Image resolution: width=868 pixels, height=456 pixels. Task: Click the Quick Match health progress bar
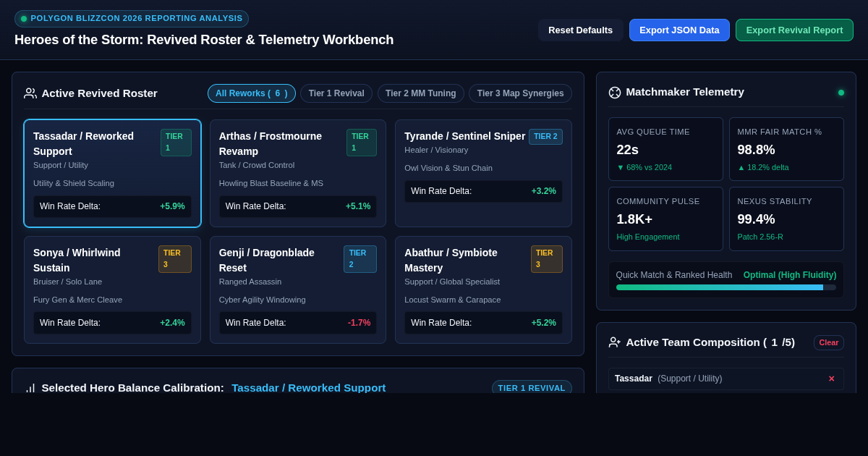pos(726,287)
